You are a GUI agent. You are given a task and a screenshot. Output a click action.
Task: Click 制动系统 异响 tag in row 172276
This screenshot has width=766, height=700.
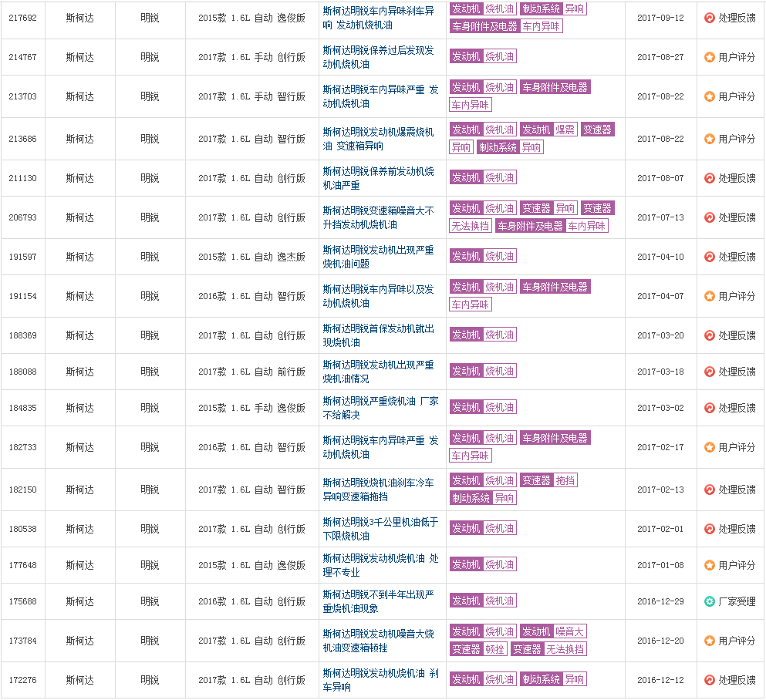(553, 679)
